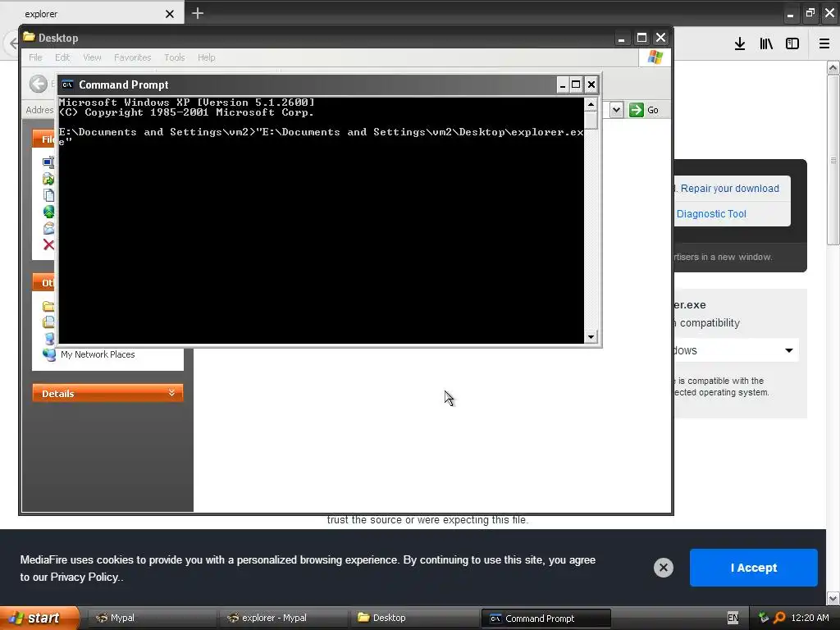Open the operating system compatibility dropdown
The height and width of the screenshot is (630, 840).
click(736, 350)
